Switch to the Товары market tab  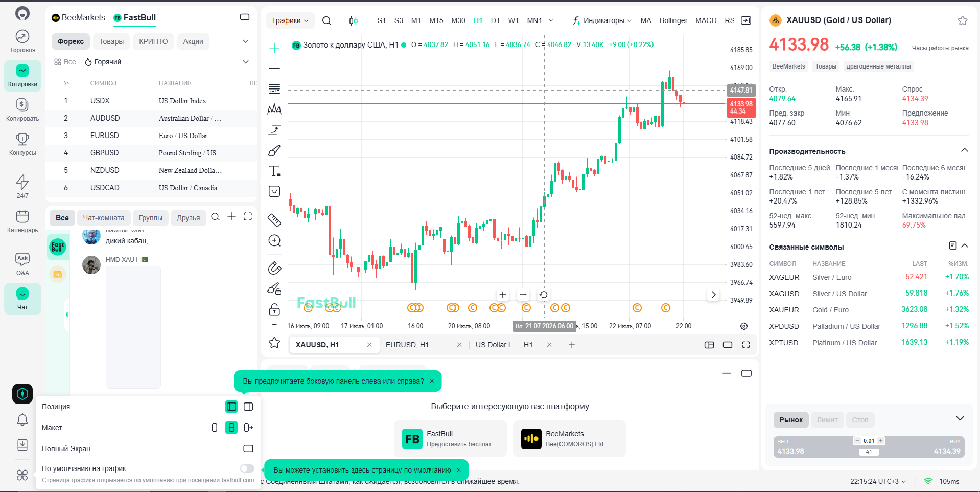point(111,41)
